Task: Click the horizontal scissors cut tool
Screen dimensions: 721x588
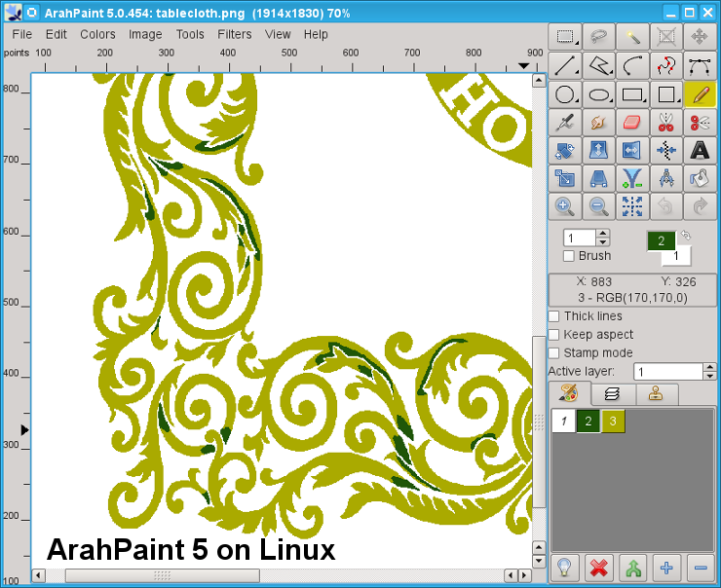Action: (700, 123)
